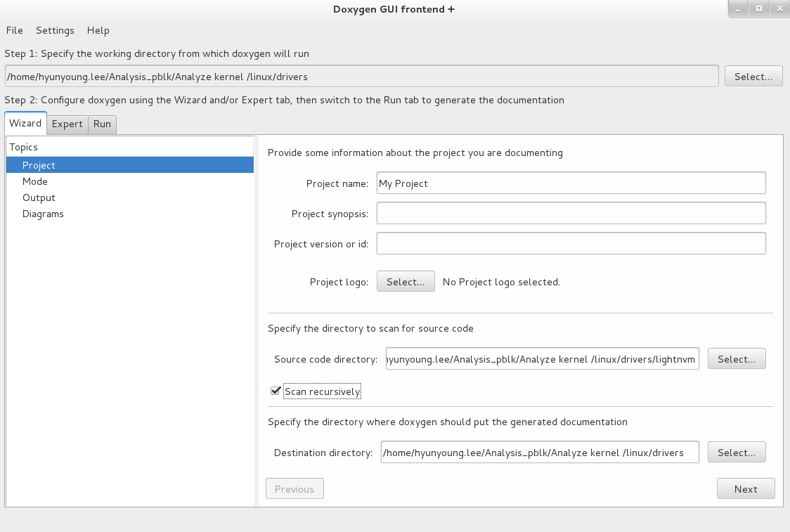The width and height of the screenshot is (790, 532).
Task: Click the Project synopsis field
Action: click(x=571, y=213)
